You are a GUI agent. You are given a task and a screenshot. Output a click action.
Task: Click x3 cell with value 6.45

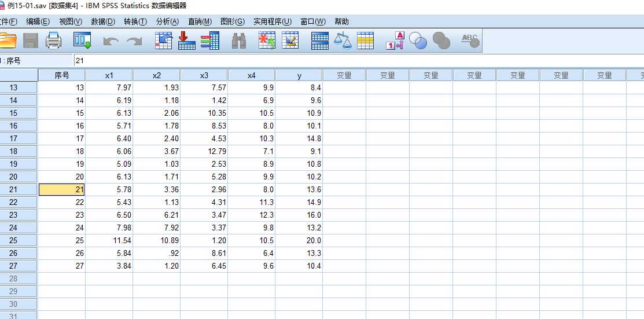click(x=204, y=266)
